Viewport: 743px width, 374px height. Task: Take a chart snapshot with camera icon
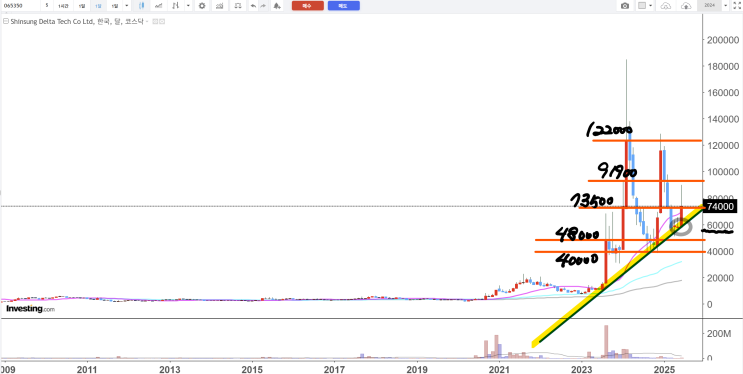(625, 6)
